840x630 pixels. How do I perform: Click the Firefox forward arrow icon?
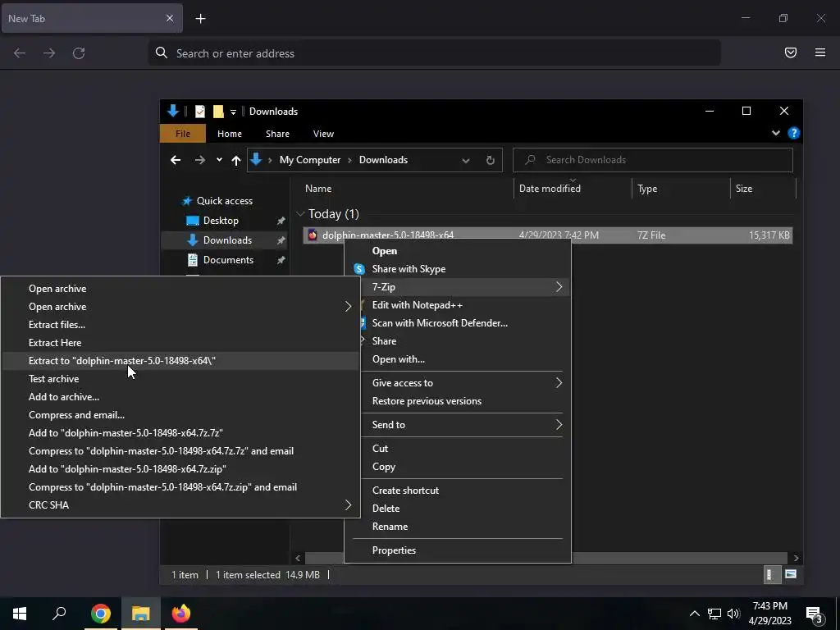click(49, 53)
